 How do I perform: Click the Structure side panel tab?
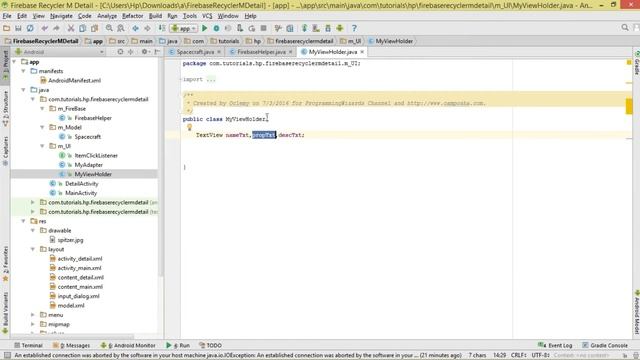pyautogui.click(x=5, y=109)
